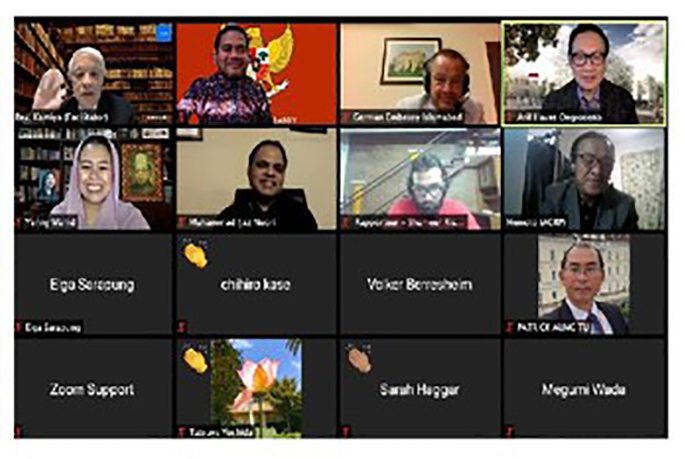Select video tile of woman in pink headscarf
This screenshot has height=459, width=685.
click(x=93, y=179)
